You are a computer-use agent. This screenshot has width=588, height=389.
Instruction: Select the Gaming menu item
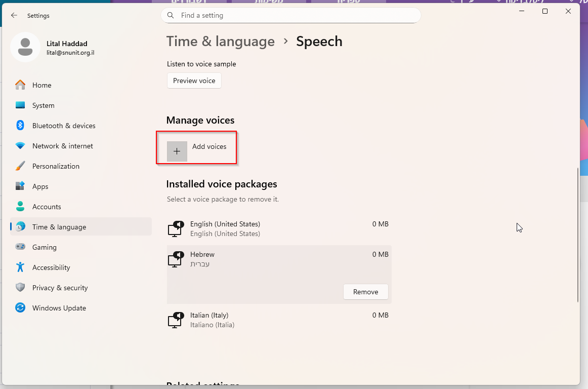coord(81,248)
